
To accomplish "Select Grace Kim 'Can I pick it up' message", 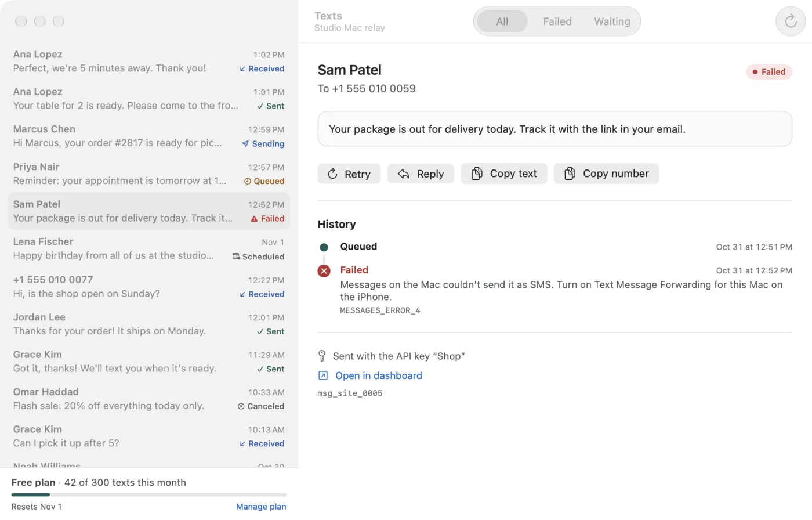I will coord(148,436).
